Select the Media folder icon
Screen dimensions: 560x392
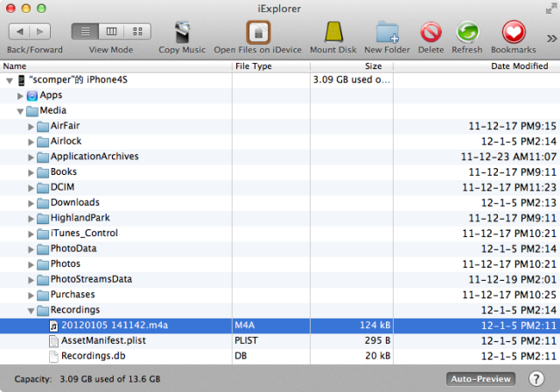click(x=32, y=111)
